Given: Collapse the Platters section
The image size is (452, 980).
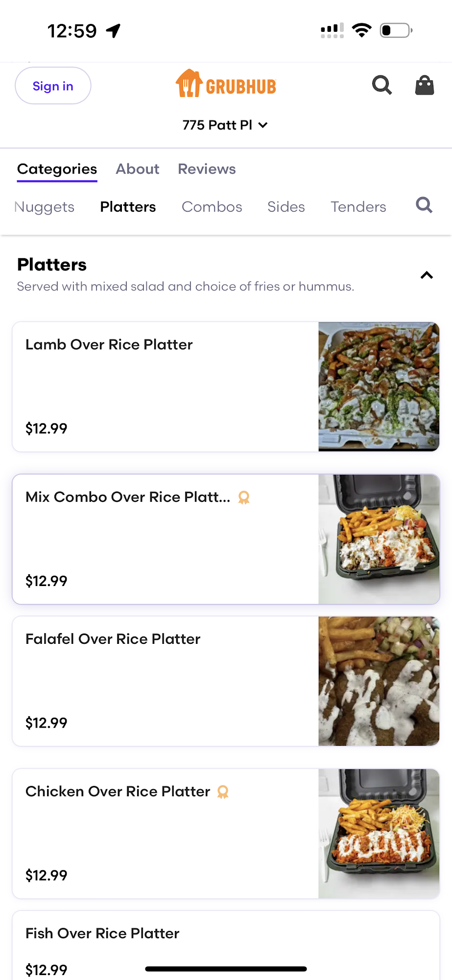Looking at the screenshot, I should click(x=427, y=275).
